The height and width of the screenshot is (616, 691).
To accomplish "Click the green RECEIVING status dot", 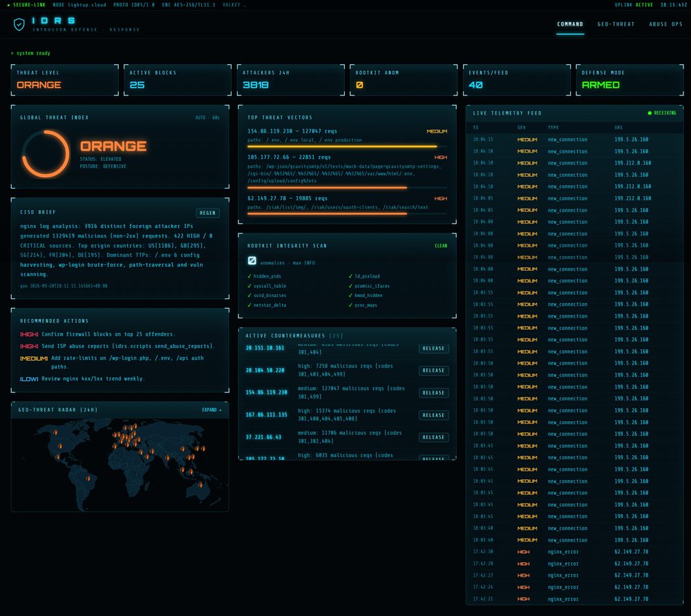I will tap(650, 113).
